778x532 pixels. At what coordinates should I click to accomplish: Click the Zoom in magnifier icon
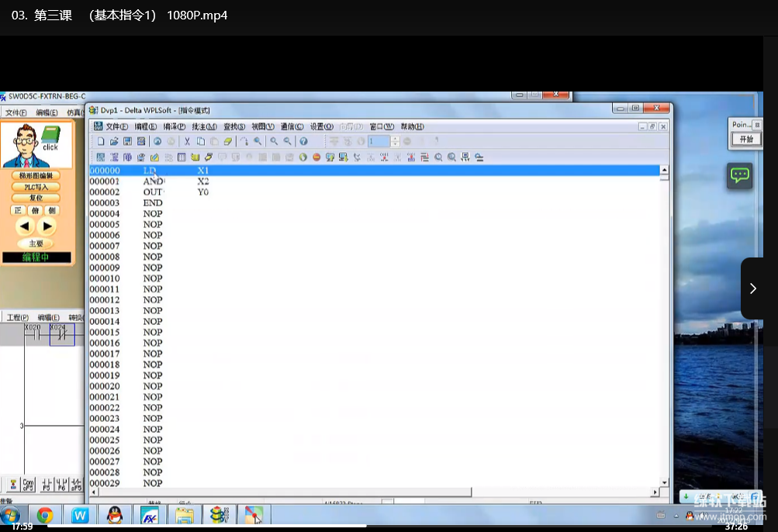pos(274,141)
